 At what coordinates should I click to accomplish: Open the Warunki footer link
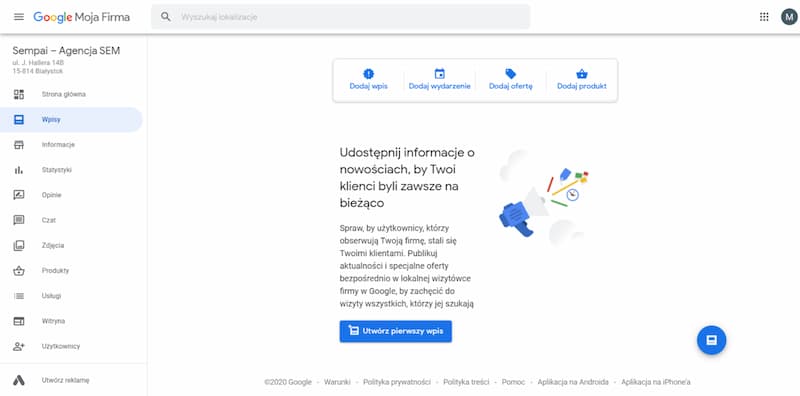(x=337, y=382)
